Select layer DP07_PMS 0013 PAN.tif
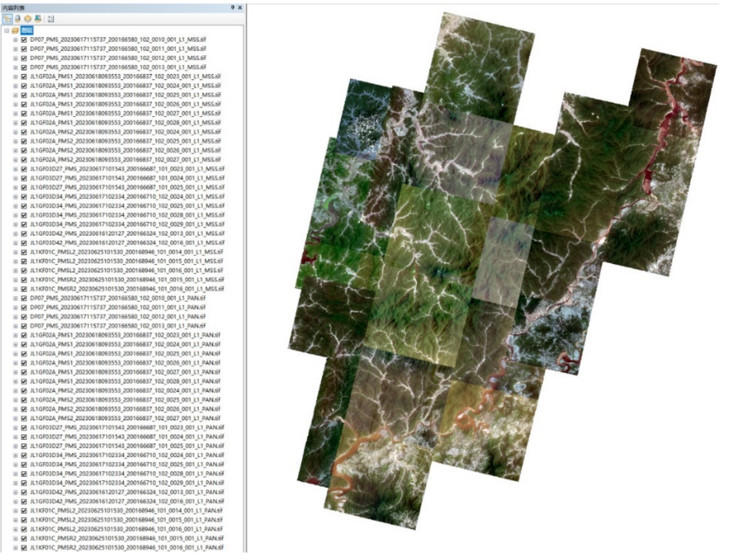 point(117,326)
